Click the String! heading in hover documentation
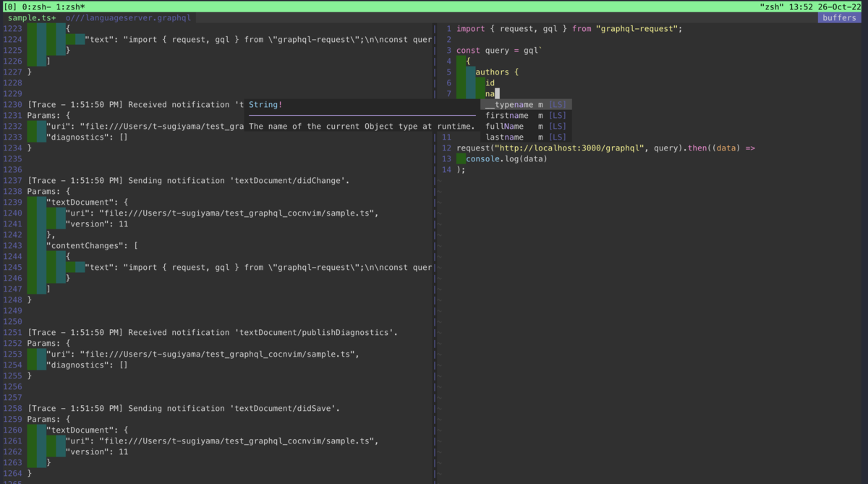 pyautogui.click(x=265, y=105)
